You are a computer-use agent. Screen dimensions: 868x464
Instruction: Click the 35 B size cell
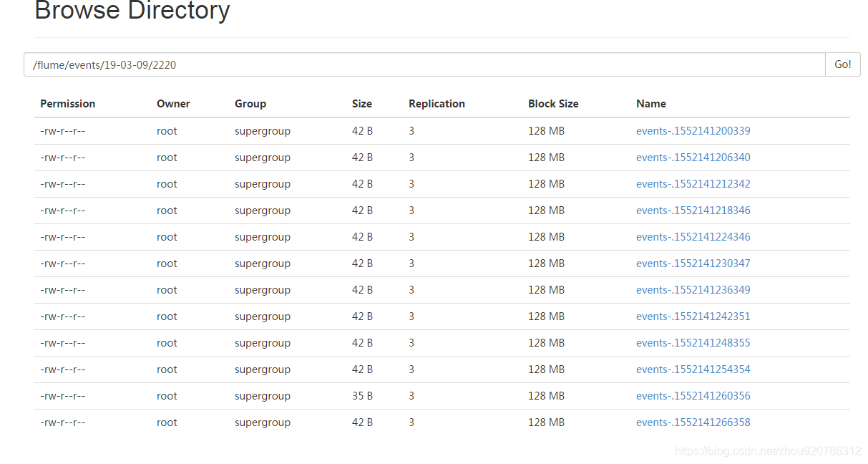click(x=362, y=396)
